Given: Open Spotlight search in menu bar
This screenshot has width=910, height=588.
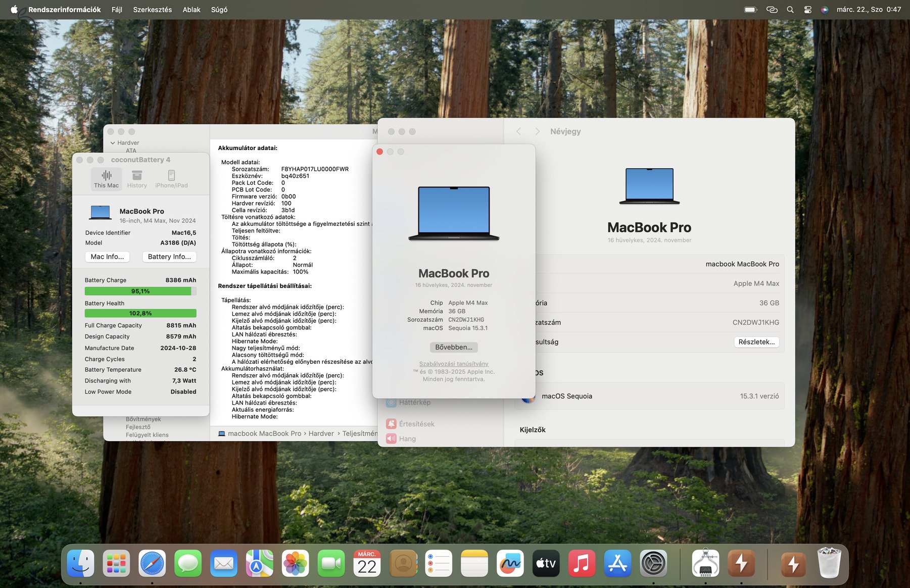Looking at the screenshot, I should [790, 9].
